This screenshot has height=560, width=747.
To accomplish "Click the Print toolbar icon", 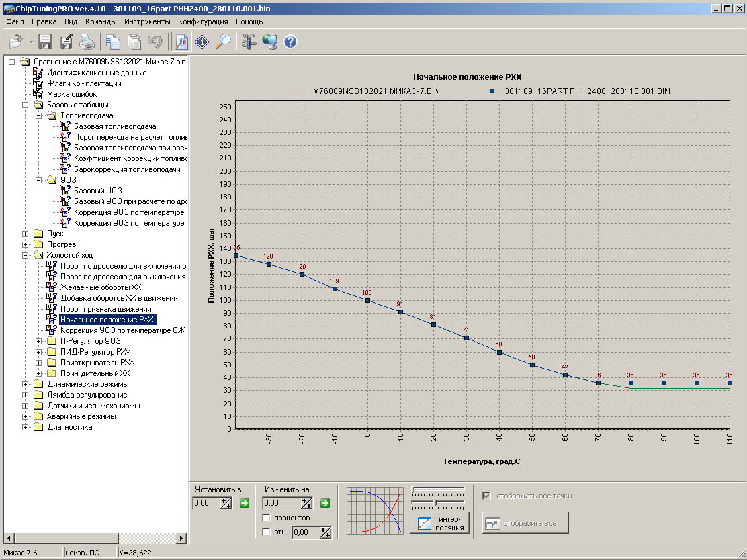I will click(87, 42).
